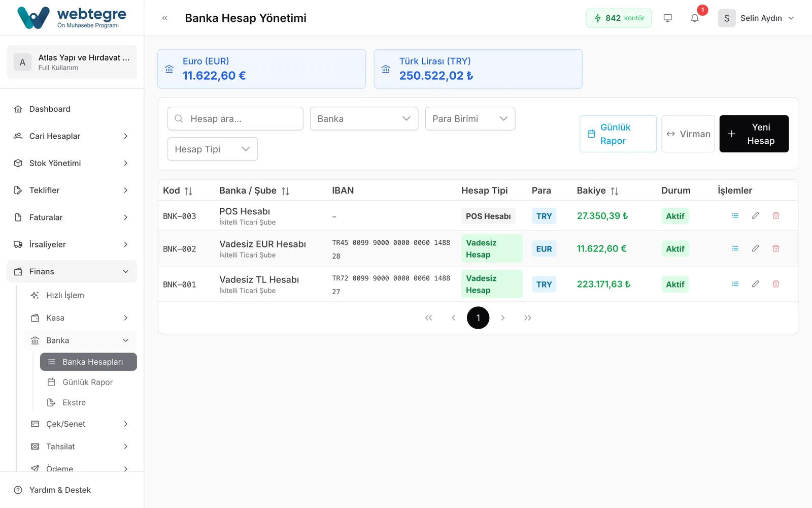Go to next page arrow

pyautogui.click(x=503, y=318)
